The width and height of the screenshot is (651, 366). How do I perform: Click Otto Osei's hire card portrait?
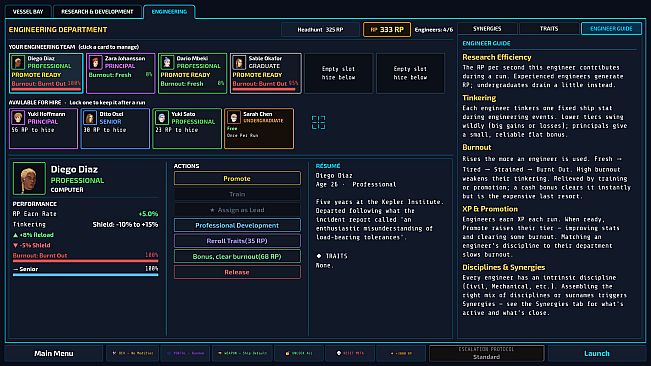coord(90,118)
